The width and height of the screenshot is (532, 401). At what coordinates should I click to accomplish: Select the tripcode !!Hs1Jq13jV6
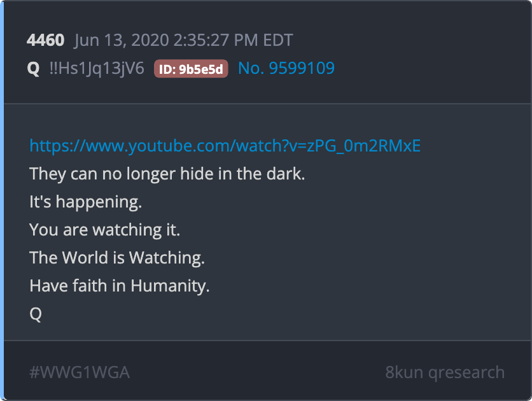[97, 69]
